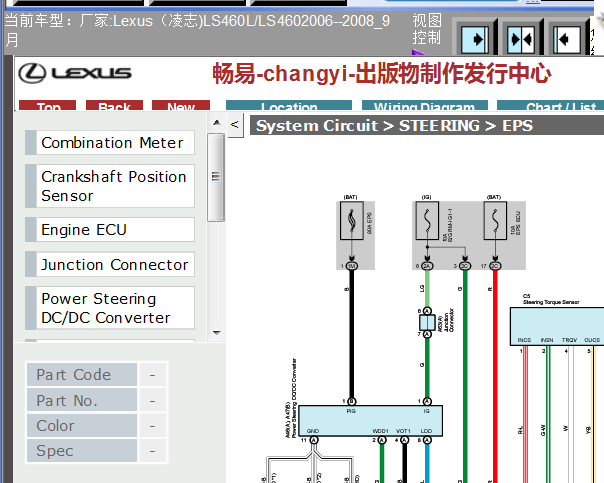The height and width of the screenshot is (483, 604).
Task: Click the 10A EPS ECU fuse symbol
Action: click(495, 221)
